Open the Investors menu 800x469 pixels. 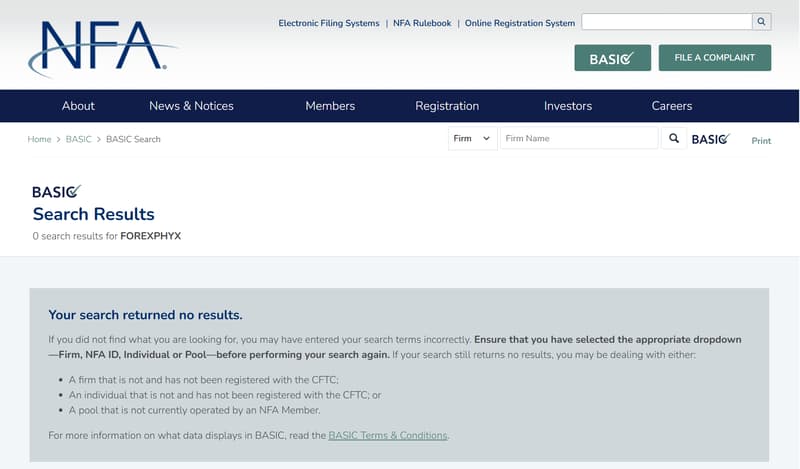(x=568, y=106)
